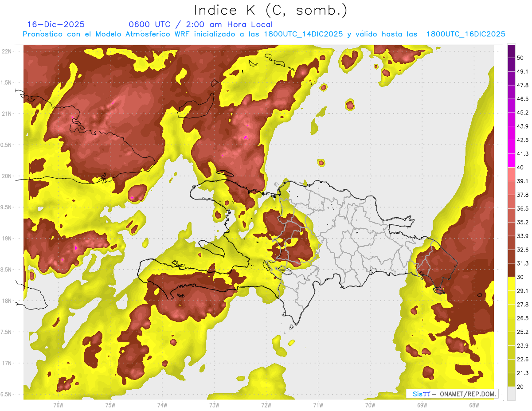Click the color bar value "36.5"
Screen dimensions: 532x411
[523, 208]
